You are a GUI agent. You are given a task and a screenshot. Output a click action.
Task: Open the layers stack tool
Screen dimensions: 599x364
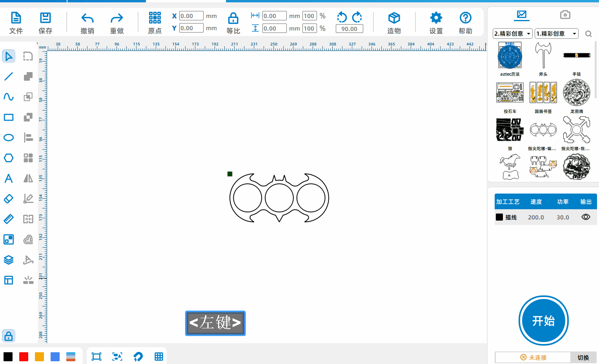(9, 260)
